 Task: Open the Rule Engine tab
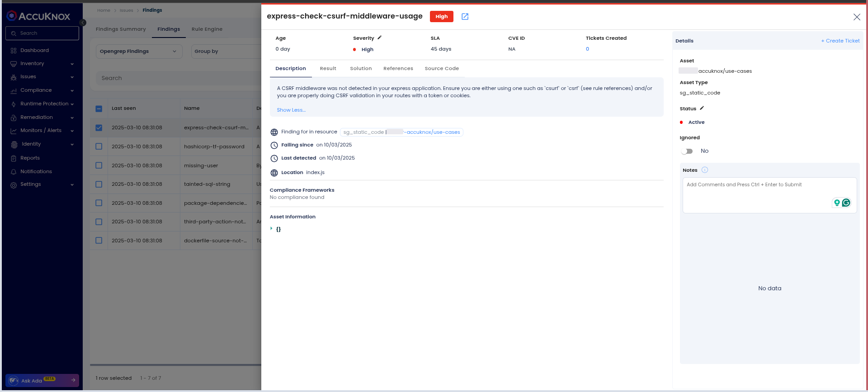pyautogui.click(x=207, y=29)
